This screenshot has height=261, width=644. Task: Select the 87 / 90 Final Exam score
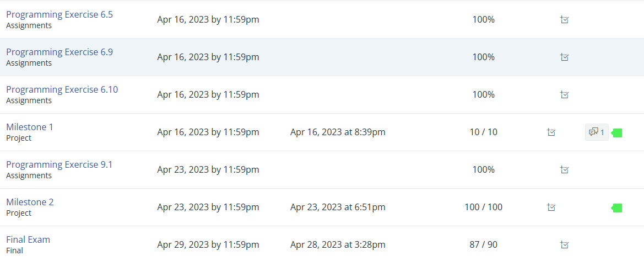click(483, 244)
